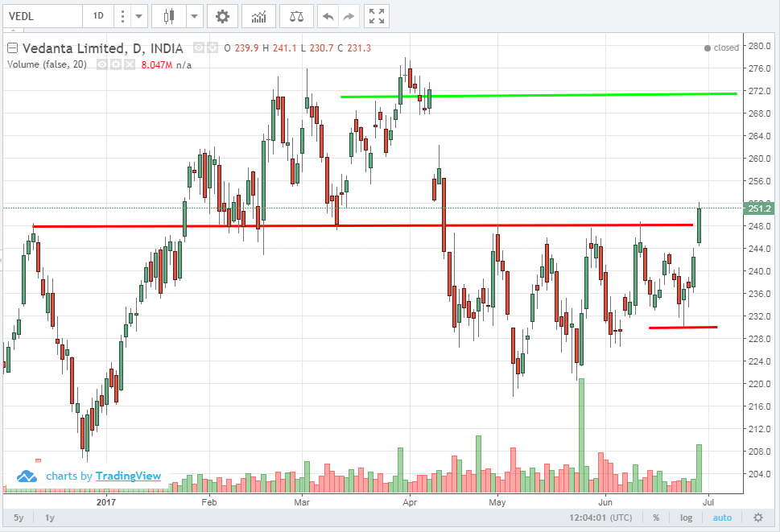
Task: Collapse the Vedanta Limited legend box
Action: click(x=12, y=48)
